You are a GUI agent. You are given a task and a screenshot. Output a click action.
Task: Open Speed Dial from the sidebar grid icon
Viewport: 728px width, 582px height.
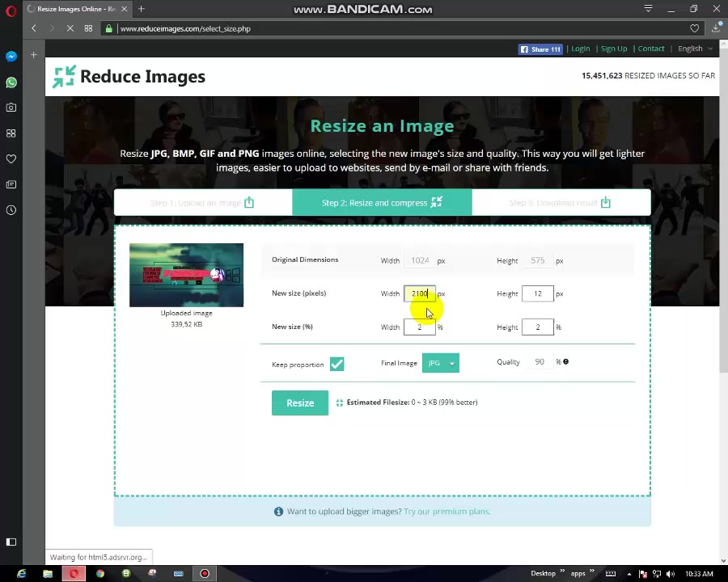tap(11, 133)
